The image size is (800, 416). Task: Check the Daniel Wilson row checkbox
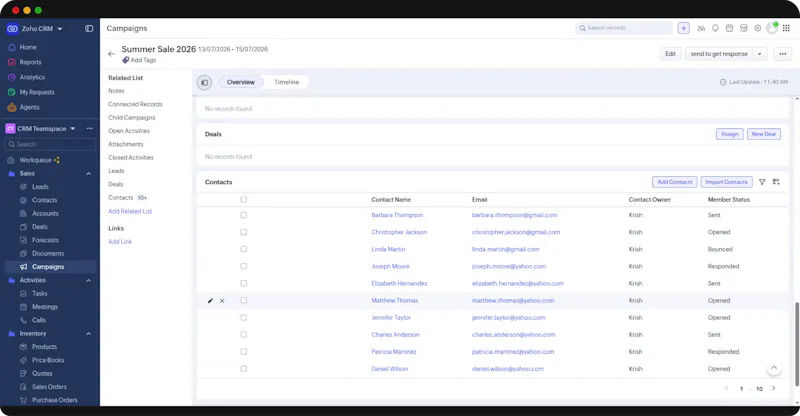point(243,369)
